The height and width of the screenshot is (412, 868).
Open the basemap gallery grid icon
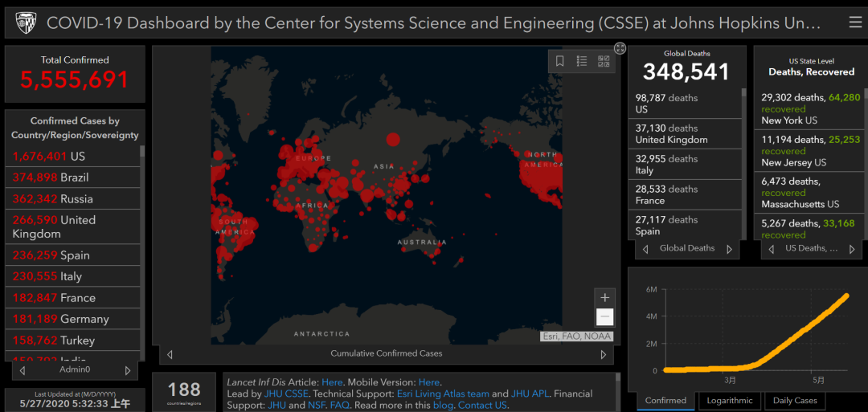coord(604,61)
